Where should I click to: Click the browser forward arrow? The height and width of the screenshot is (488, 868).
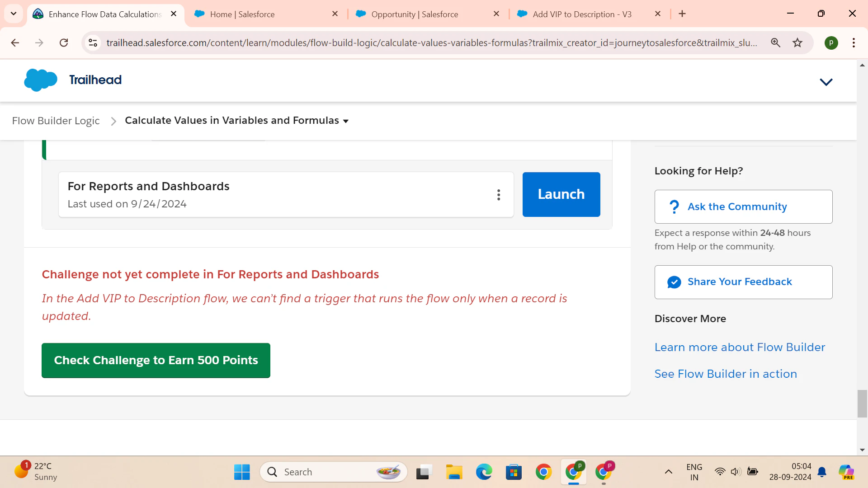coord(39,42)
